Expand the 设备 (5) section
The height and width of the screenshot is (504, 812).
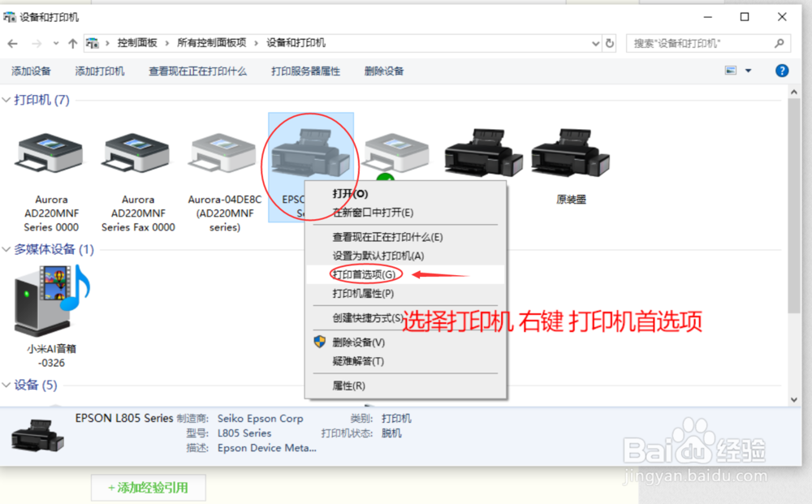[x=8, y=385]
